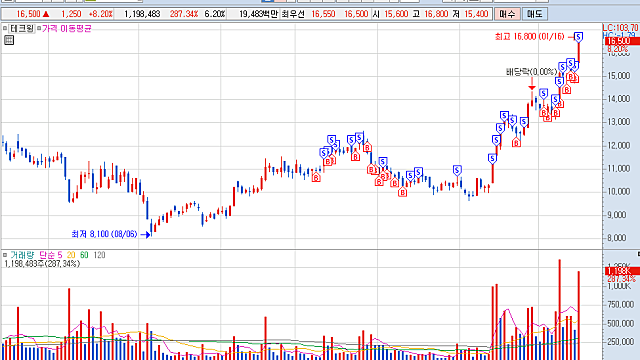Open the grid table icon under 테크윙

[x=9, y=40]
